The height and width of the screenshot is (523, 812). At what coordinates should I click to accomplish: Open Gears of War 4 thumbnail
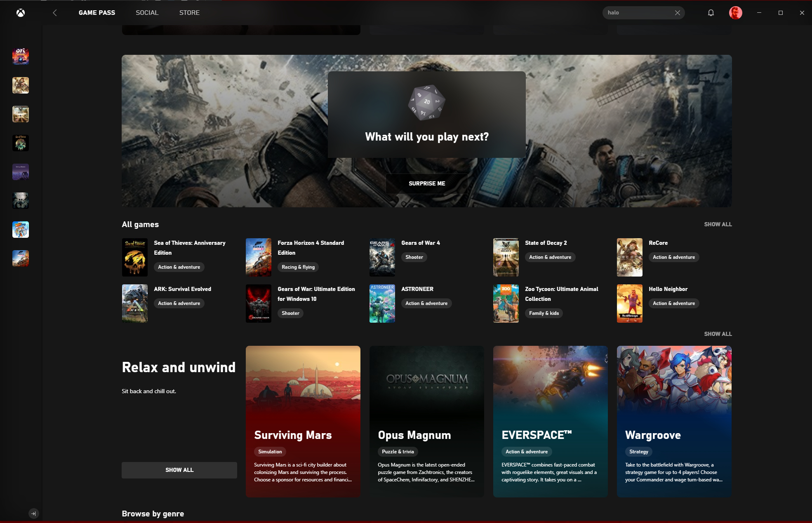pos(382,257)
